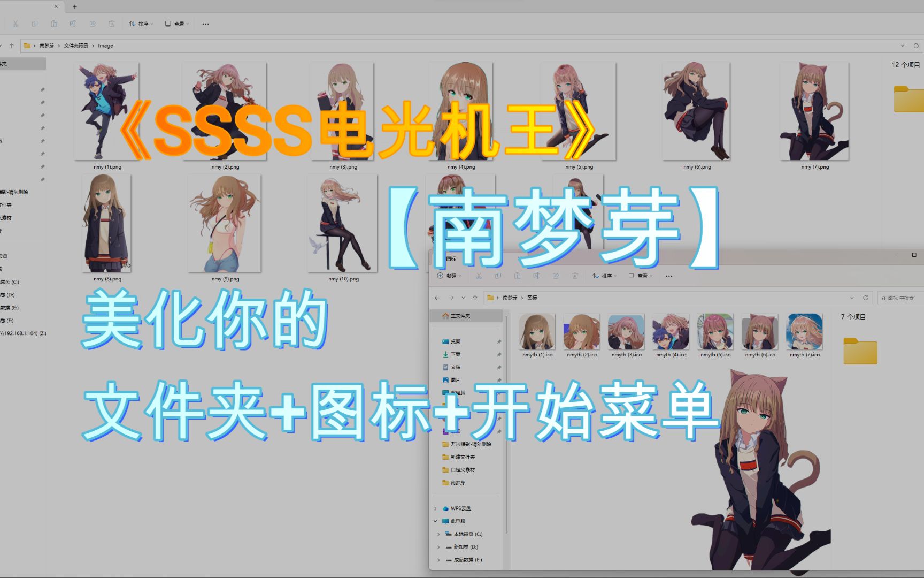The image size is (924, 578).
Task: Click Image breadcrumb segment in address bar
Action: pyautogui.click(x=105, y=45)
